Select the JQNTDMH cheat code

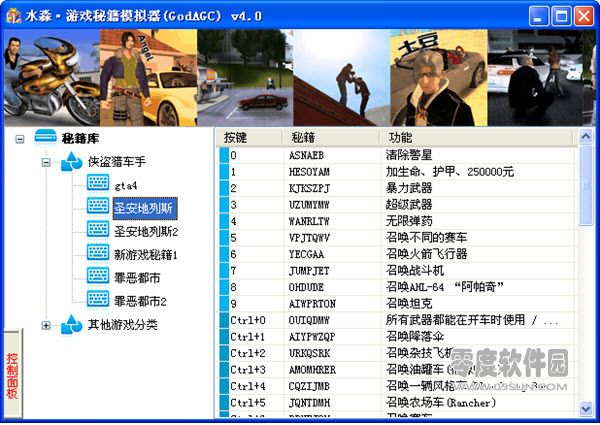309,403
